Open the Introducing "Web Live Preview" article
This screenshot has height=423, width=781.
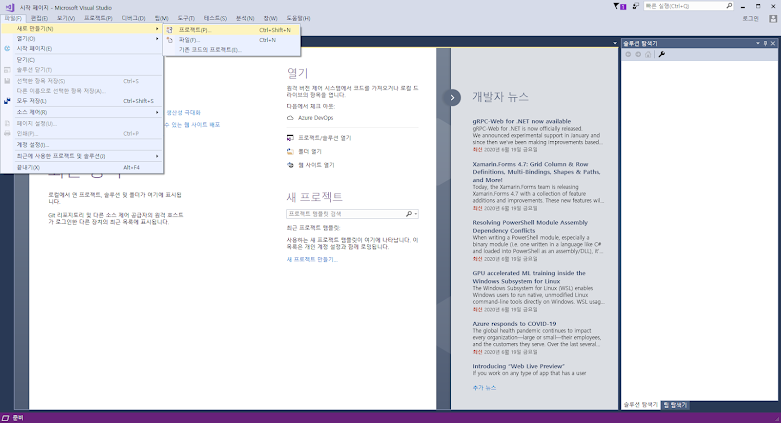point(519,366)
